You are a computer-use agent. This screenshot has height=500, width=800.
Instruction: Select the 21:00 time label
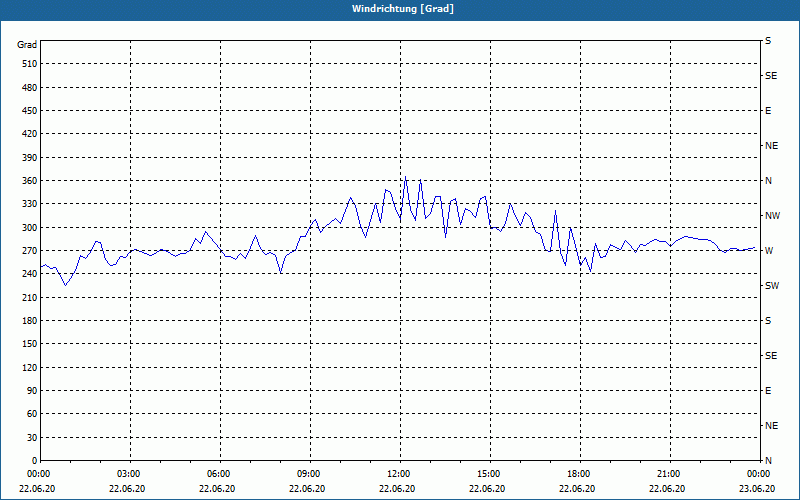point(670,474)
